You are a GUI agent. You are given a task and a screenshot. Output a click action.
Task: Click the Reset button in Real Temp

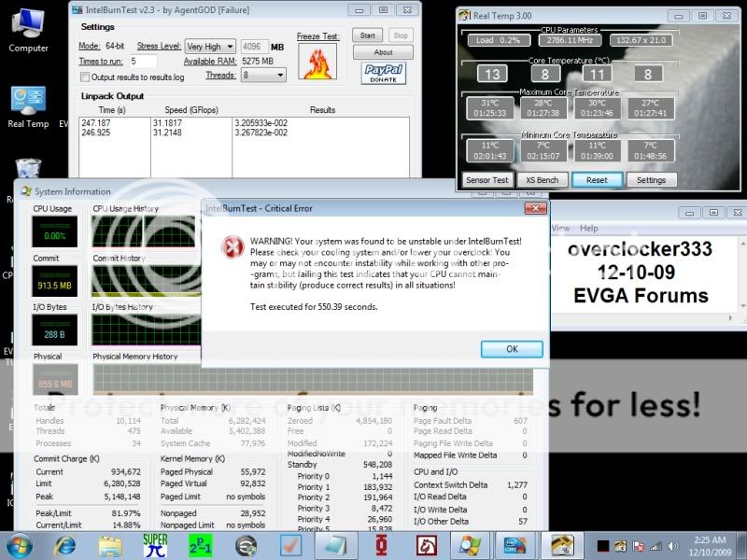point(597,180)
